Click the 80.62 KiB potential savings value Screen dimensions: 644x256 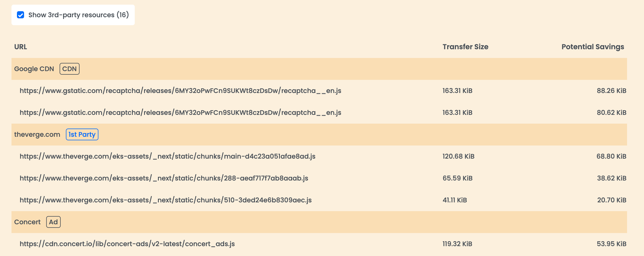point(611,113)
